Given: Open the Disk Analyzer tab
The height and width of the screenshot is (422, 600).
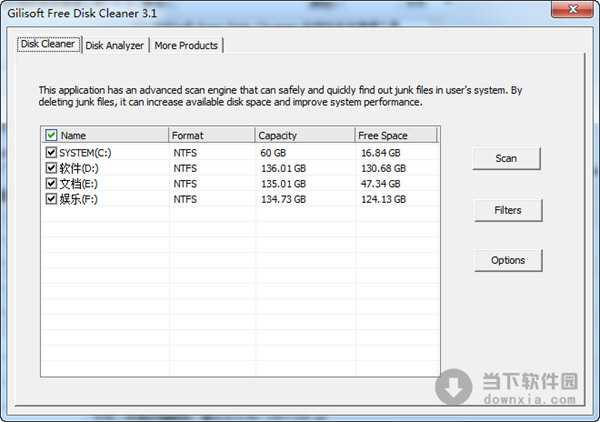Looking at the screenshot, I should coord(114,46).
